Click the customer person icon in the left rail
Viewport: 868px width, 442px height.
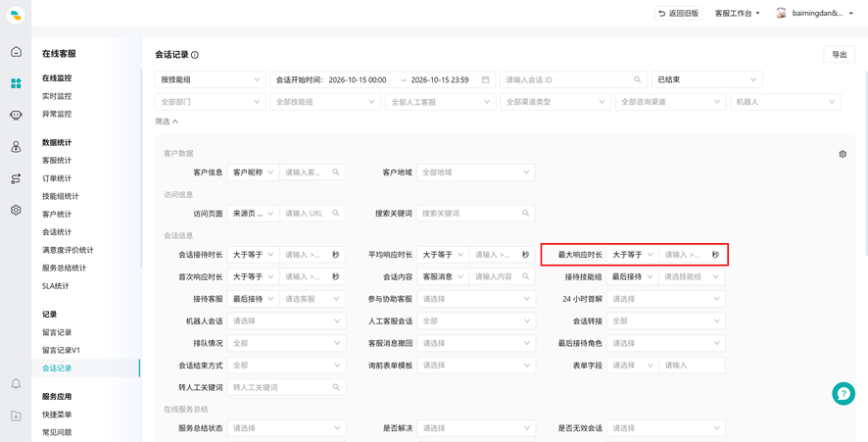pyautogui.click(x=16, y=147)
